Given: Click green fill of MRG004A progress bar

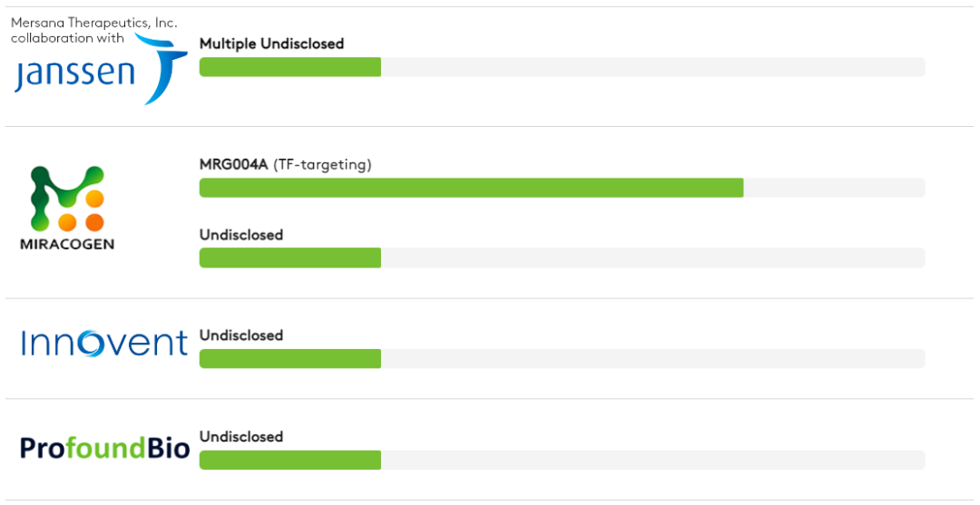Looking at the screenshot, I should tap(471, 188).
